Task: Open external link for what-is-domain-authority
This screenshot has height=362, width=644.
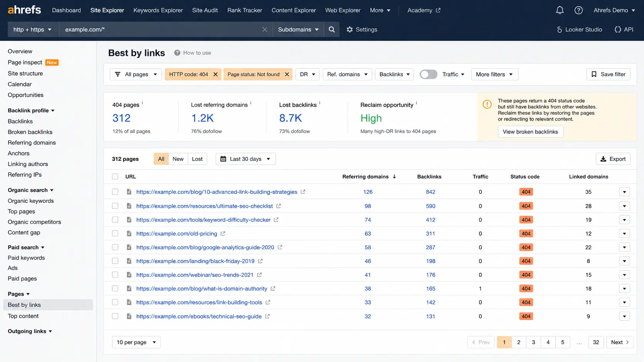Action: click(x=273, y=289)
